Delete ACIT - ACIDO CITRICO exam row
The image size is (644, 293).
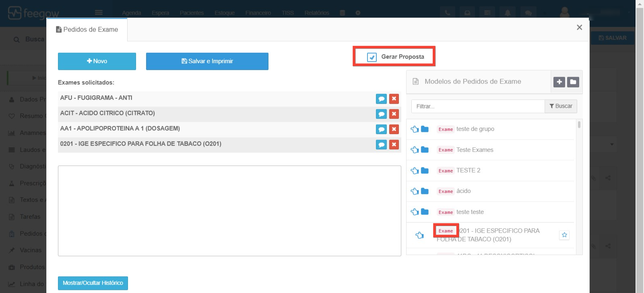coord(394,114)
